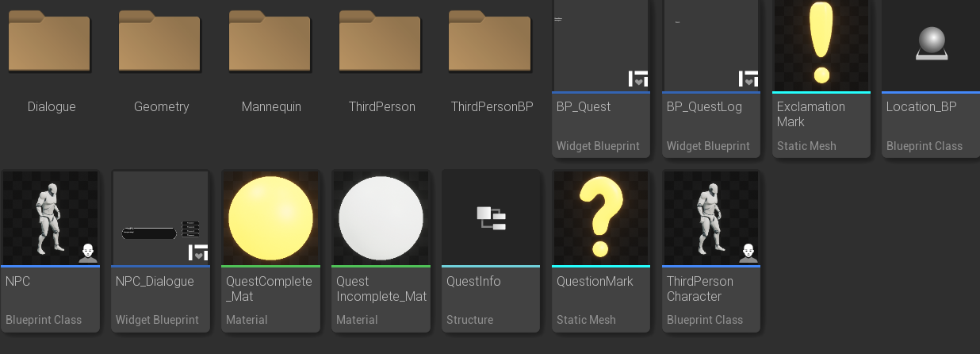Select the white Quest Incomplete_Mat material sphere
Screen dimensions: 980x354
point(381,217)
